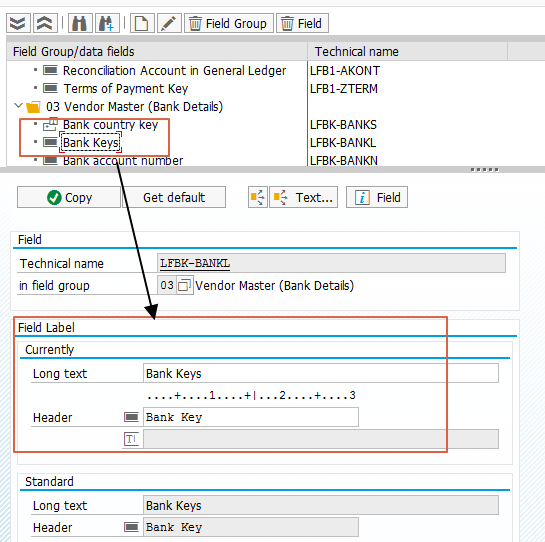Click Standard Long text field Bank Keys
The image size is (545, 542).
tap(321, 505)
